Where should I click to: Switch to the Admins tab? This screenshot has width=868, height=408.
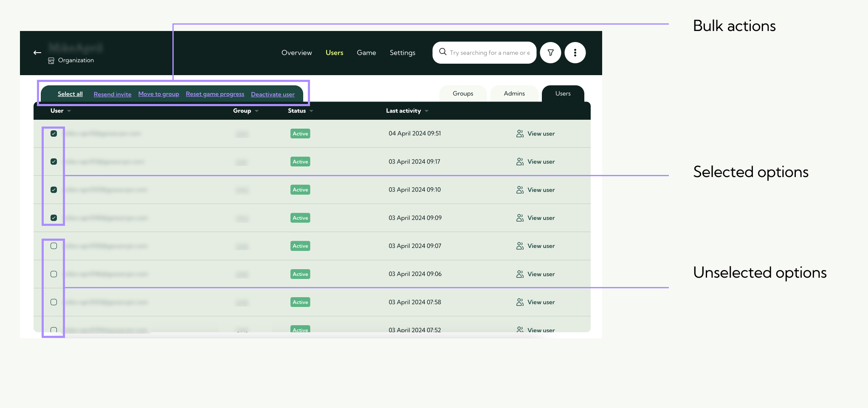(514, 93)
